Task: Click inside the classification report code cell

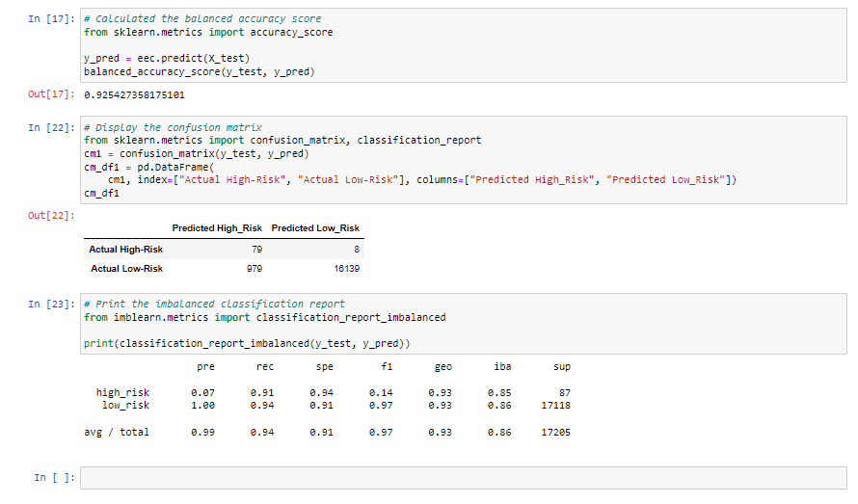Action: [463, 324]
